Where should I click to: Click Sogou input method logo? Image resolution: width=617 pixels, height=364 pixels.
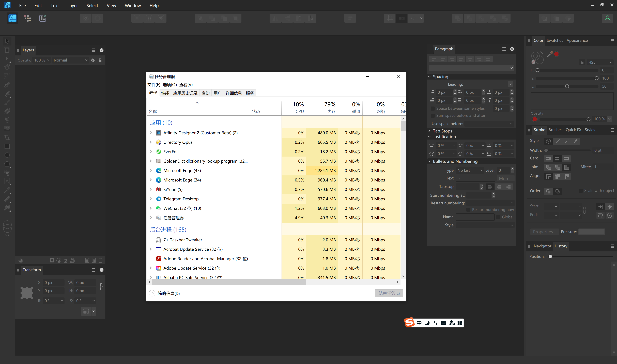409,323
